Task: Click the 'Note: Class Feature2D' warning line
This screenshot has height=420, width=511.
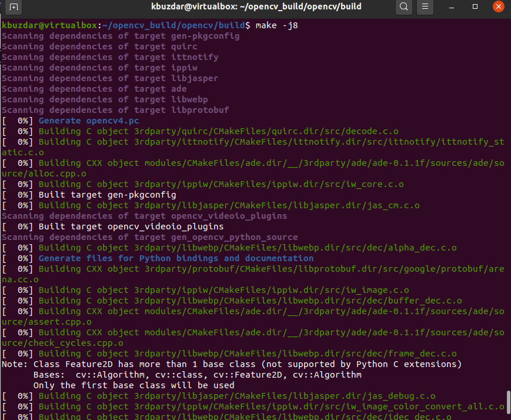Action: [232, 364]
